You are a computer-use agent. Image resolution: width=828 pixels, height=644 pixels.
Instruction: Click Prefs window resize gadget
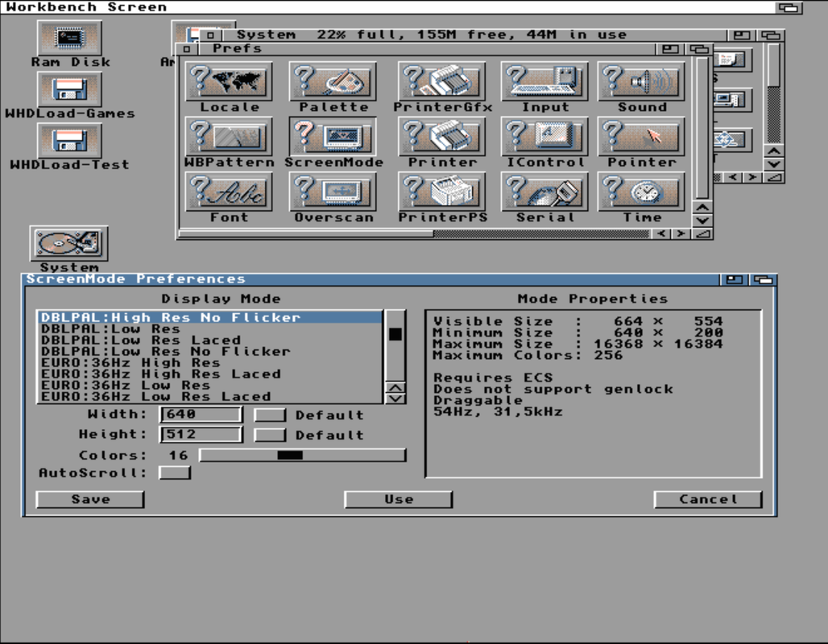tap(702, 233)
